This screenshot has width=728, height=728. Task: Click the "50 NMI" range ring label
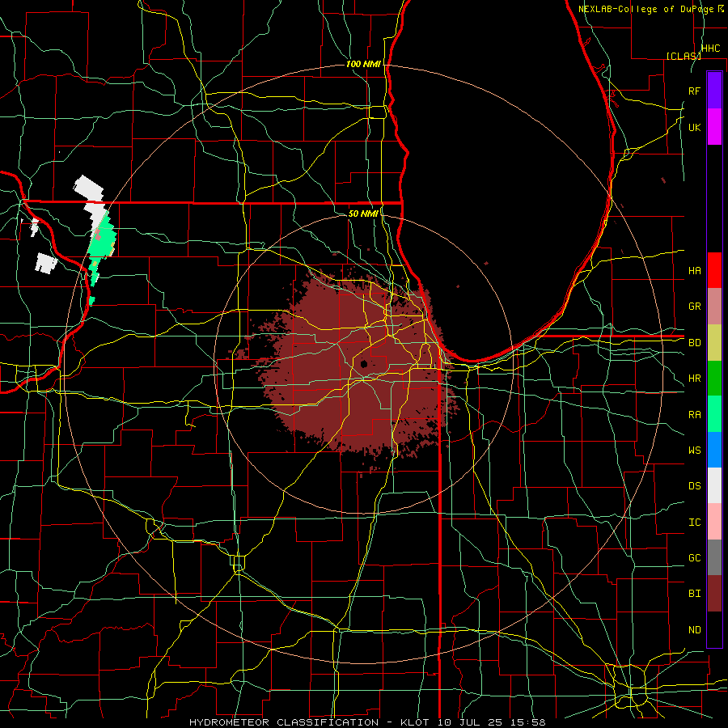[363, 214]
